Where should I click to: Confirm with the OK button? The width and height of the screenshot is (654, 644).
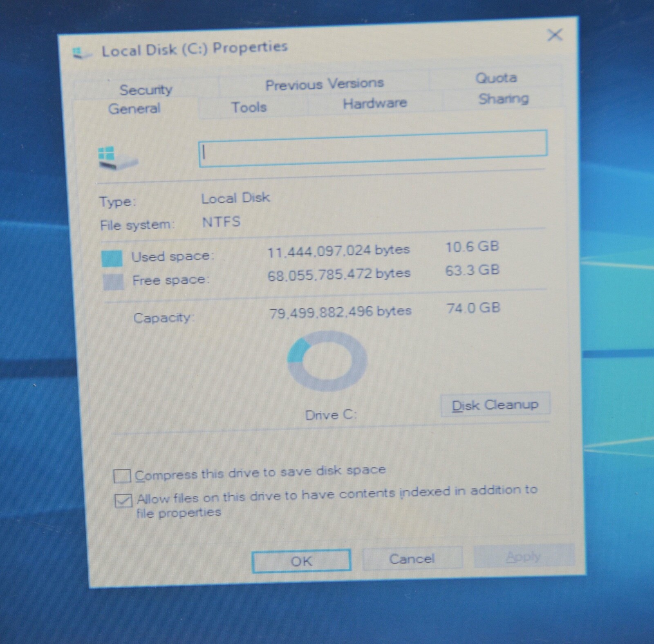coord(301,561)
